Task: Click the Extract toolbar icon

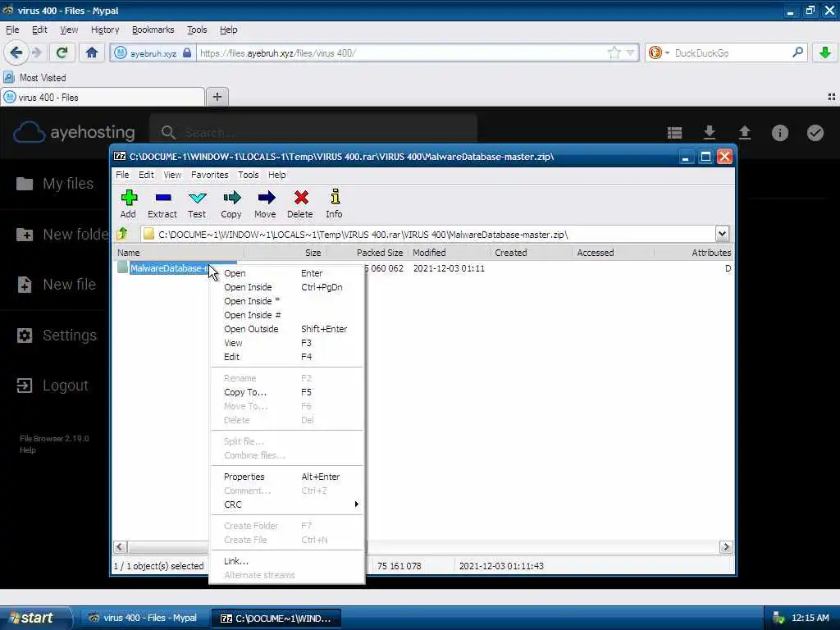Action: click(x=162, y=203)
